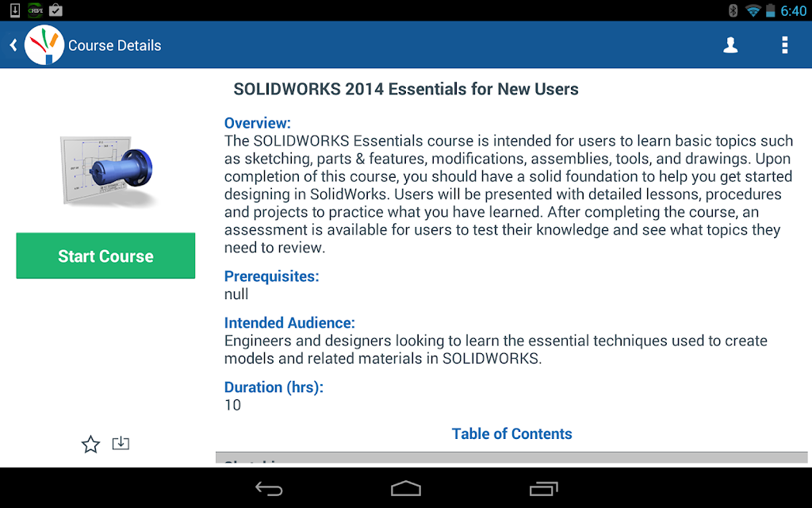The image size is (812, 508).
Task: Tap the Course Details title
Action: (114, 45)
